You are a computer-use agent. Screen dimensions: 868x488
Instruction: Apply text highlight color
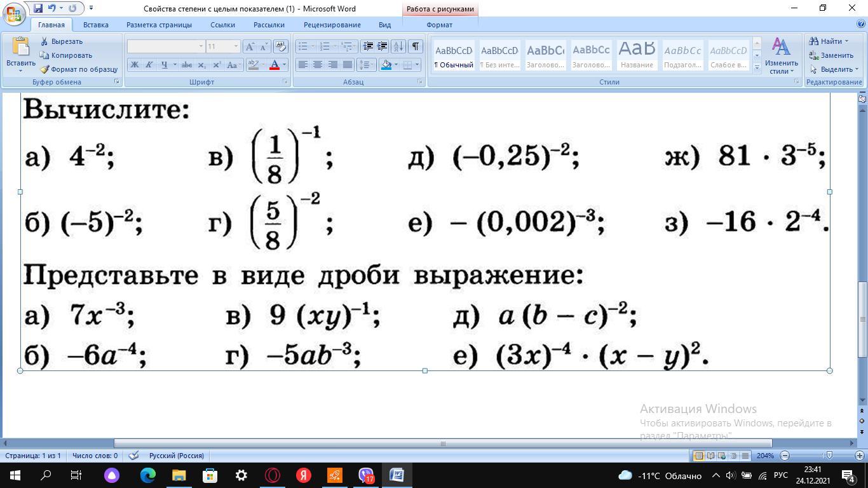coord(253,65)
